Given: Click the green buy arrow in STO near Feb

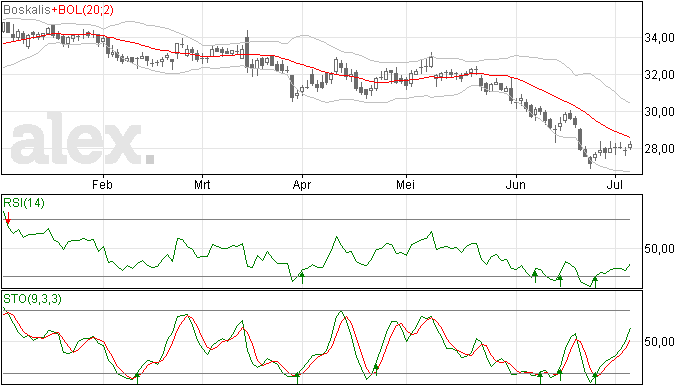Looking at the screenshot, I should point(137,378).
